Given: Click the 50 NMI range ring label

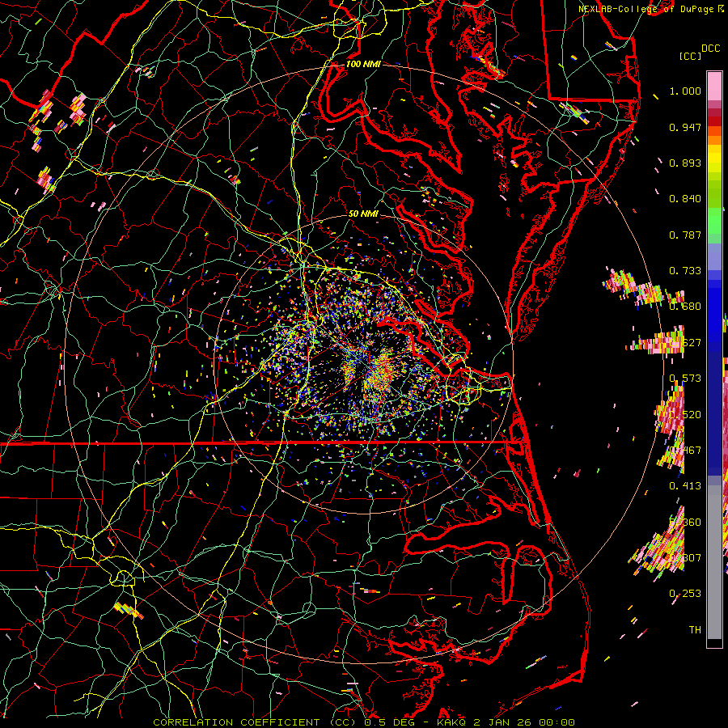Looking at the screenshot, I should tap(363, 214).
